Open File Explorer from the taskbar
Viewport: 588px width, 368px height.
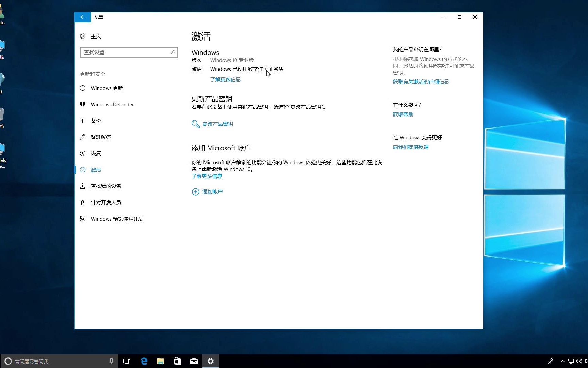(161, 361)
